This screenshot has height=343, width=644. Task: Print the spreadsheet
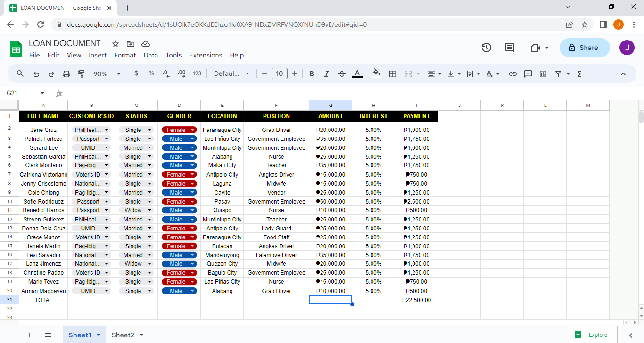pyautogui.click(x=66, y=74)
